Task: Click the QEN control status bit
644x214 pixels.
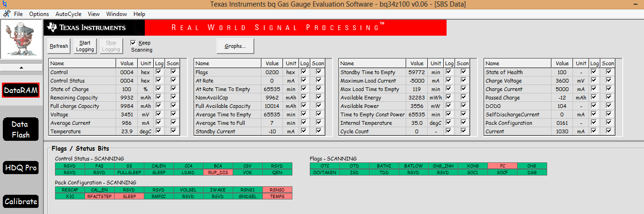Action: click(277, 173)
